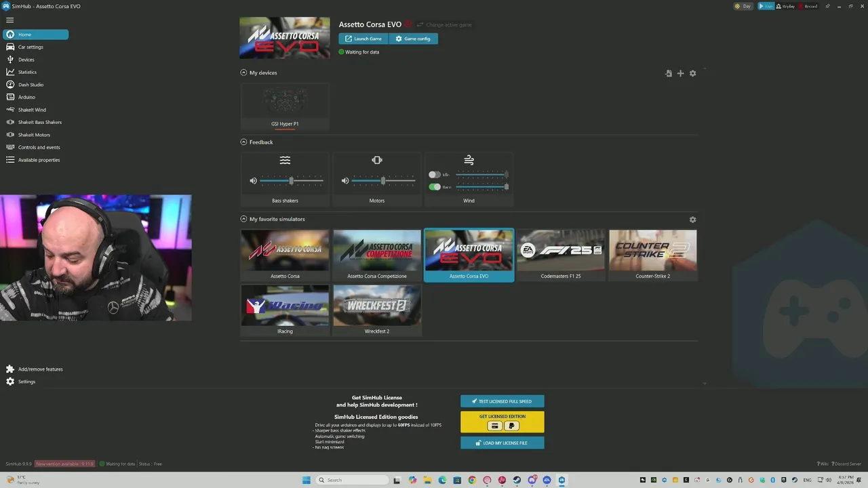Click Test Licensed Full Speed
The width and height of the screenshot is (868, 488).
click(x=502, y=401)
